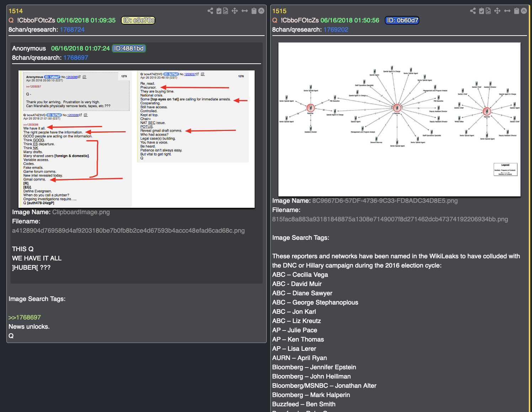Open quoted post link 1768697
This screenshot has width=532, height=412.
[x=76, y=58]
